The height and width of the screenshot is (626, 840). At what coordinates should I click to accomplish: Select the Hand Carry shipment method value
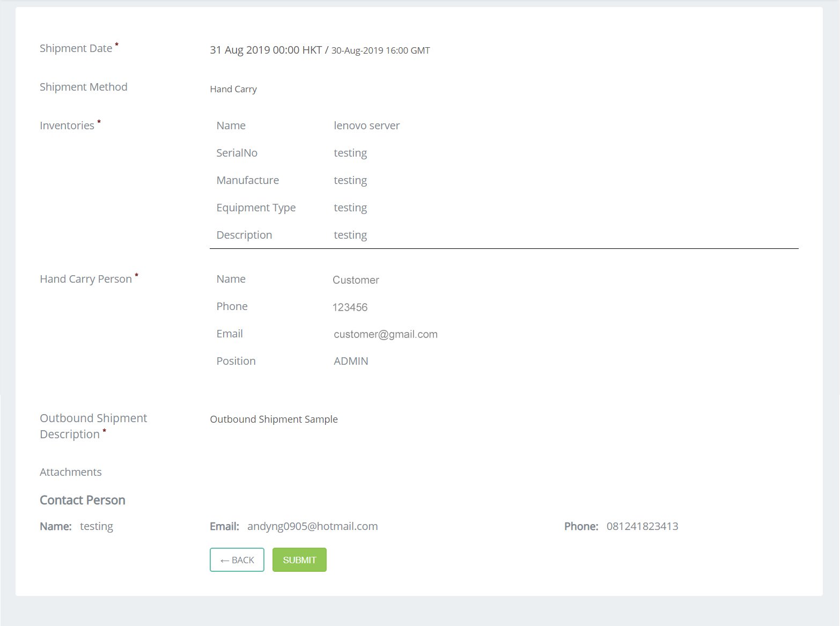point(233,89)
